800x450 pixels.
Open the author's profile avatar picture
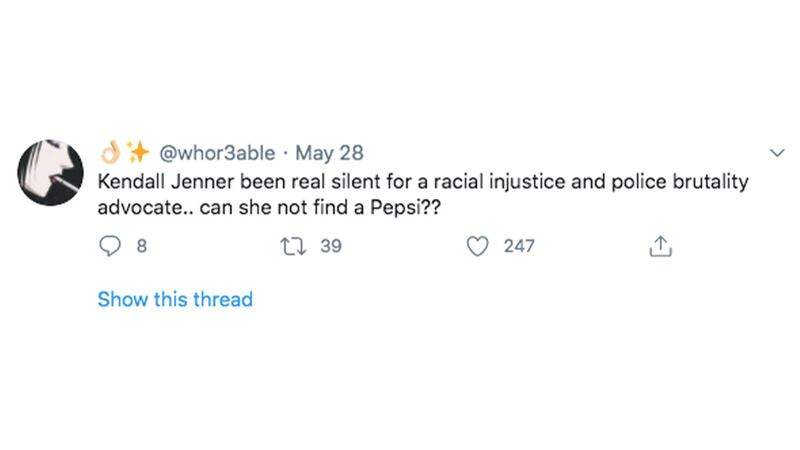point(50,171)
